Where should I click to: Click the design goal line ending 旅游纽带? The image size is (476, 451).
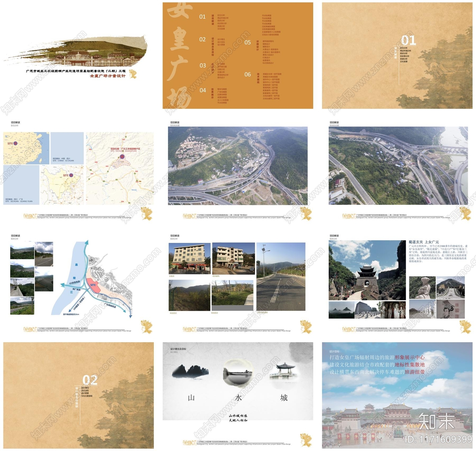pyautogui.click(x=377, y=372)
